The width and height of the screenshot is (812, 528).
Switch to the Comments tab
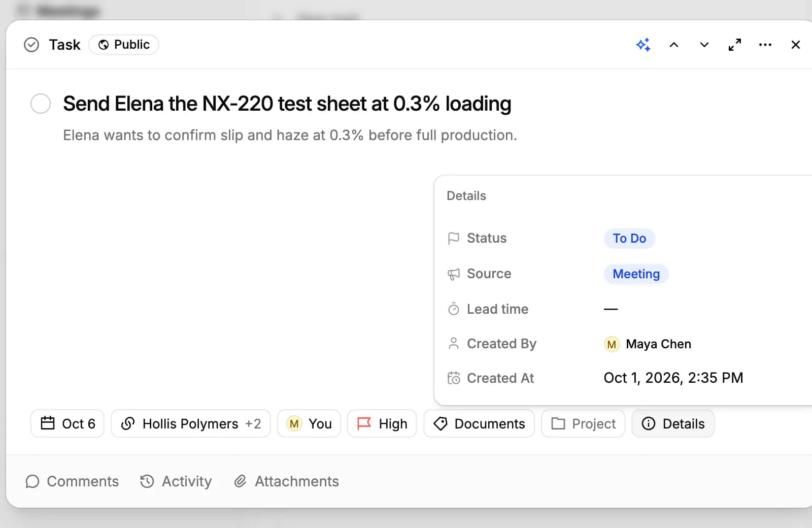[72, 481]
